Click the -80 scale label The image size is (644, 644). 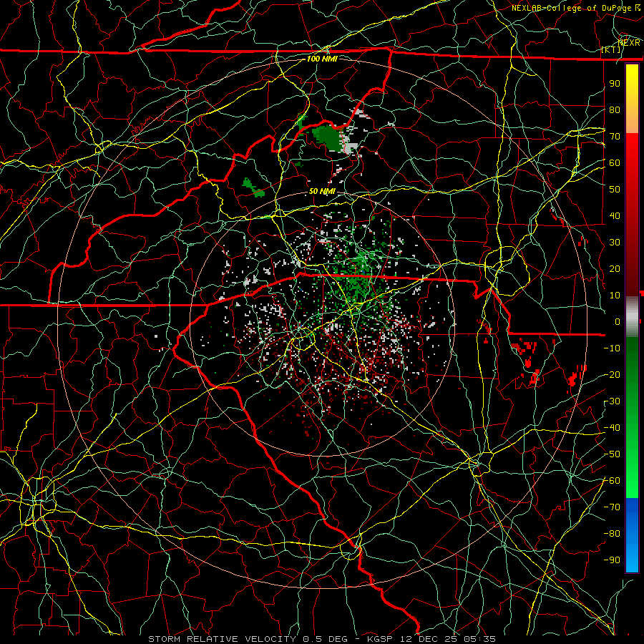pyautogui.click(x=612, y=534)
